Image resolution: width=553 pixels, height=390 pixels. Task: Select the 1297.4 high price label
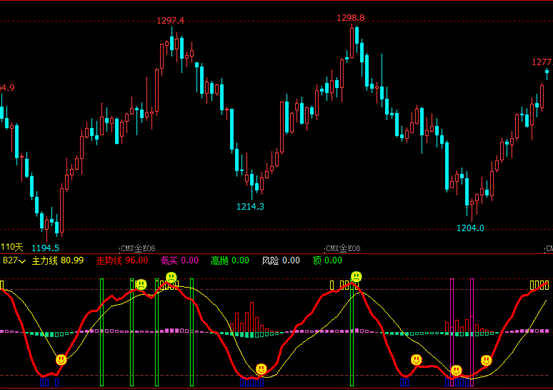[x=170, y=21]
